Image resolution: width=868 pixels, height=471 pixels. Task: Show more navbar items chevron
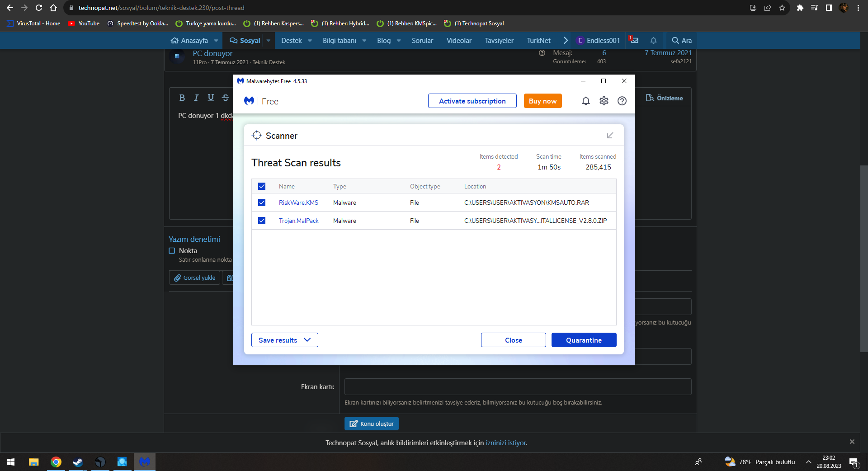565,41
